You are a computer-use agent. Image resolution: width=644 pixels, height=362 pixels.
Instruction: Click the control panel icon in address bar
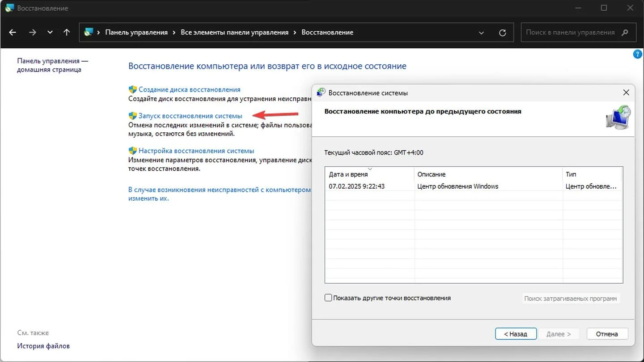coord(89,32)
